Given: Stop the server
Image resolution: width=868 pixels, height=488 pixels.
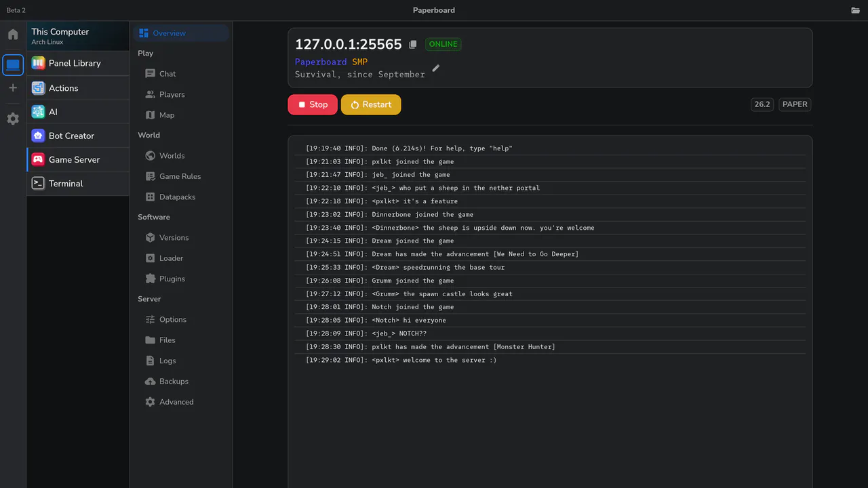Looking at the screenshot, I should [313, 104].
